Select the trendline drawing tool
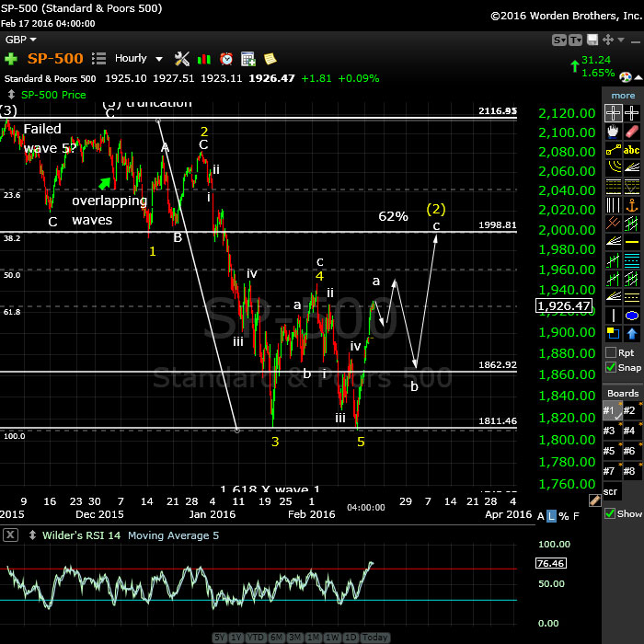644x644 pixels. click(x=613, y=150)
